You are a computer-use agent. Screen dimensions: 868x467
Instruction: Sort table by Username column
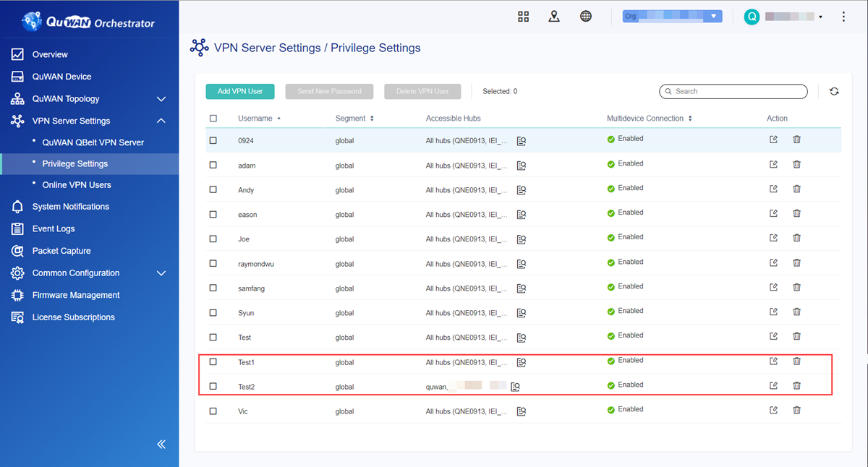click(259, 119)
